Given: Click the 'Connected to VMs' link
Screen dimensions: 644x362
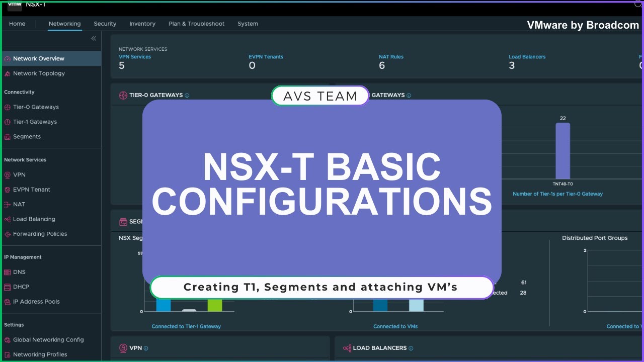Looking at the screenshot, I should coord(395,326).
